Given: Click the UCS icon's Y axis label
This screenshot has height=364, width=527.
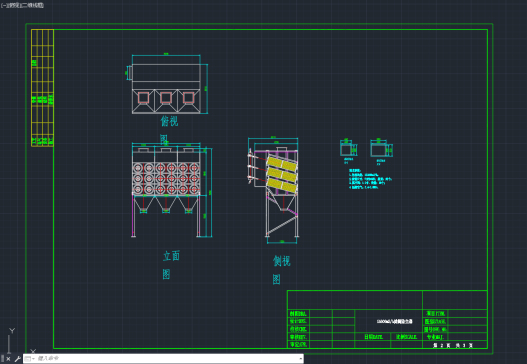Looking at the screenshot, I should pos(12,331).
